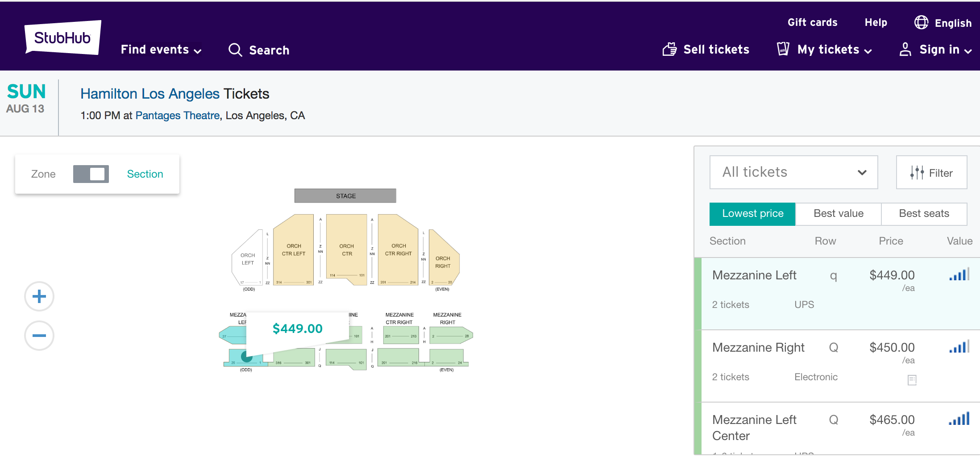
Task: Sort listings by Best value
Action: point(838,214)
